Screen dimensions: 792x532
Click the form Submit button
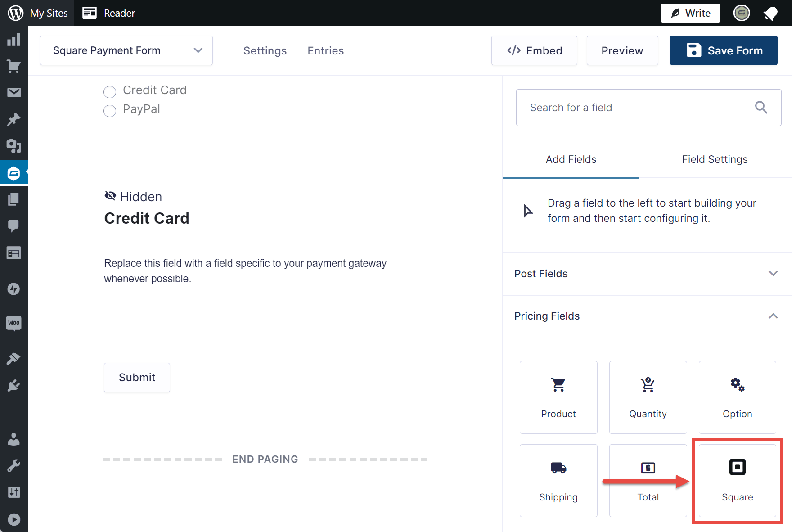137,378
